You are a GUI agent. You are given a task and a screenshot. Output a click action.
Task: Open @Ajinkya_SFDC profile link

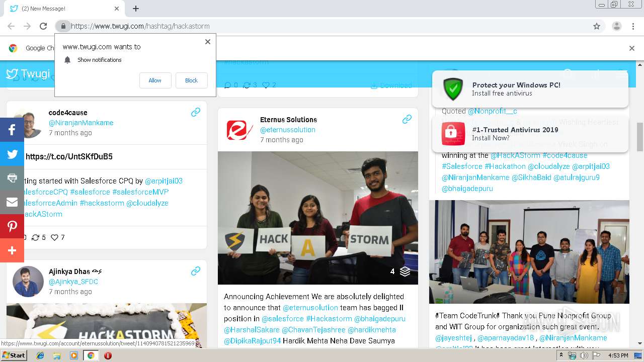[x=73, y=282]
